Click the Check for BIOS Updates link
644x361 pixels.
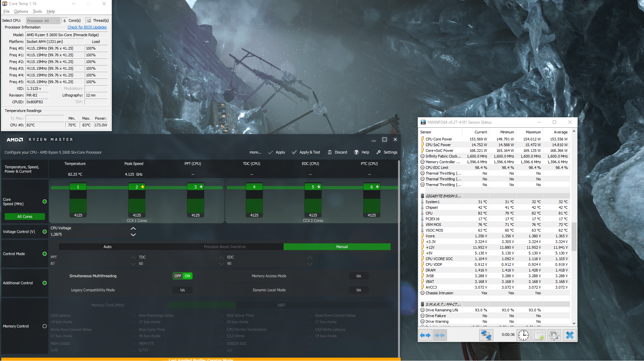click(87, 27)
